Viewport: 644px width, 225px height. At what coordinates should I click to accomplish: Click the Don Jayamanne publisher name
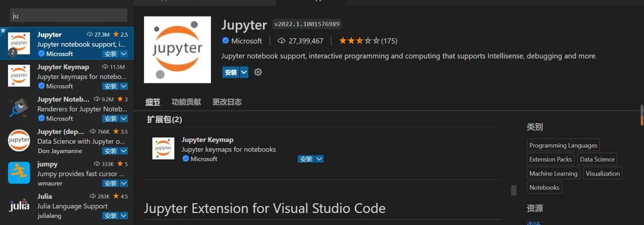(59, 151)
